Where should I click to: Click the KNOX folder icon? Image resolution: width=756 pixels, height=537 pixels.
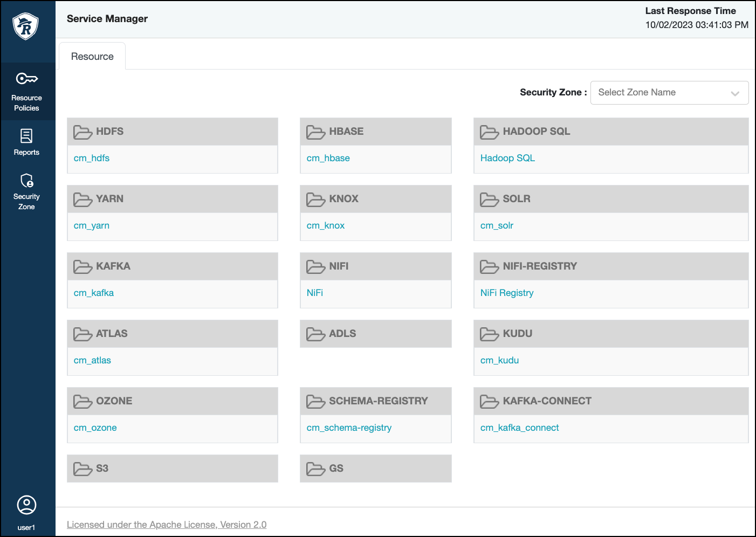pyautogui.click(x=315, y=199)
